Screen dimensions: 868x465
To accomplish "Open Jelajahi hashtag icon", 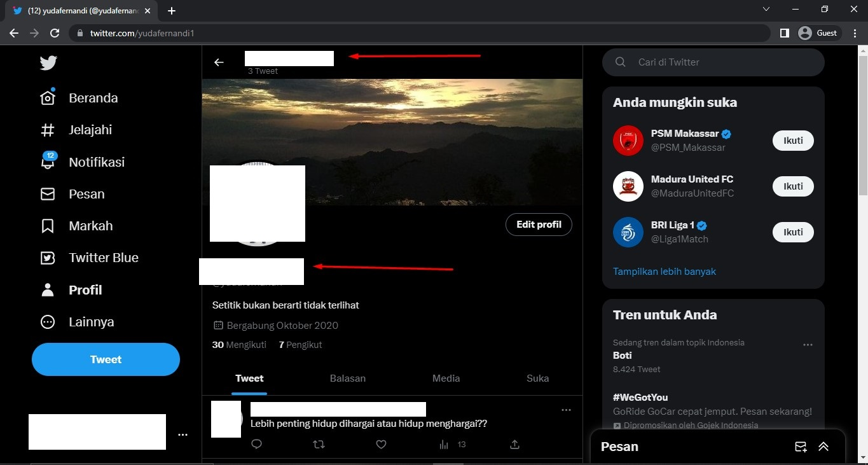I will (x=48, y=130).
